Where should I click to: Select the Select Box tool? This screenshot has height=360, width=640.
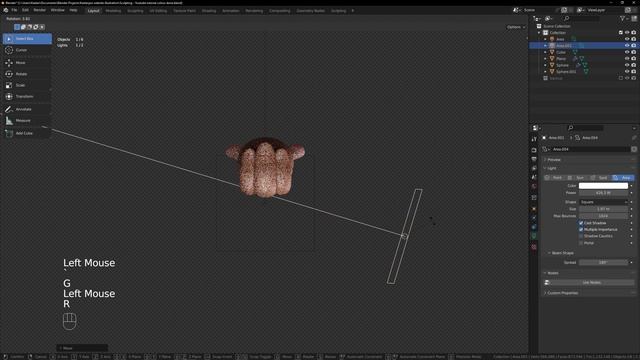point(27,39)
